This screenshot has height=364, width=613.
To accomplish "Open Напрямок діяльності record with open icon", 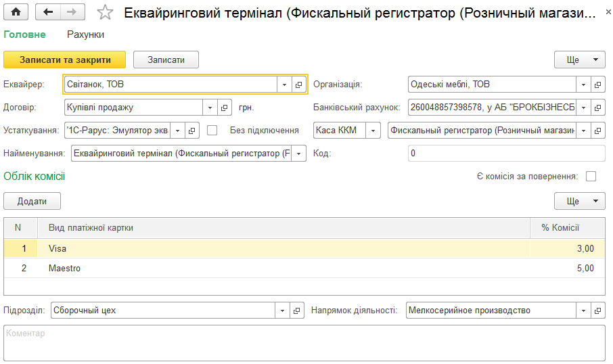I will (597, 311).
